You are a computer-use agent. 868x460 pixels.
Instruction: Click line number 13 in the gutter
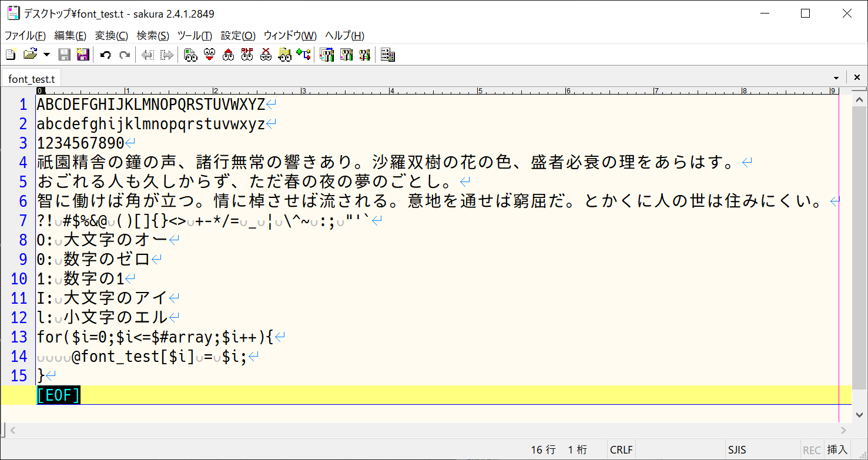pyautogui.click(x=19, y=337)
